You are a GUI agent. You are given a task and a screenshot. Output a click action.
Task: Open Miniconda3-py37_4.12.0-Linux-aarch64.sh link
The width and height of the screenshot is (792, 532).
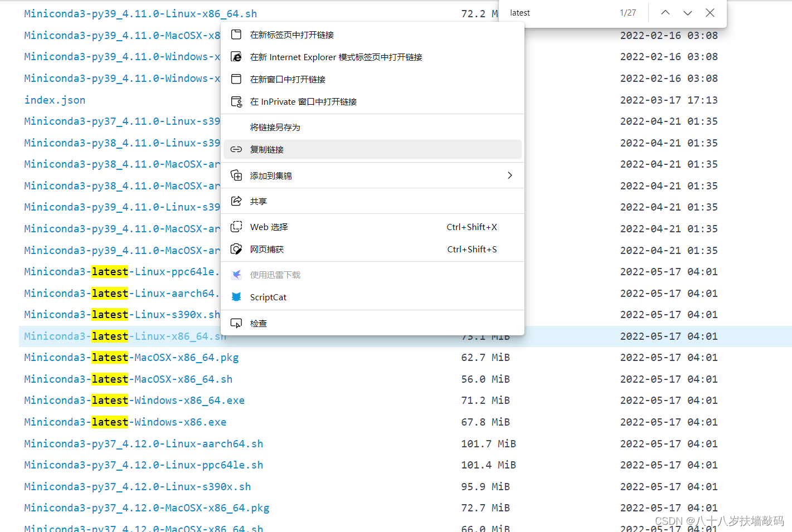144,444
